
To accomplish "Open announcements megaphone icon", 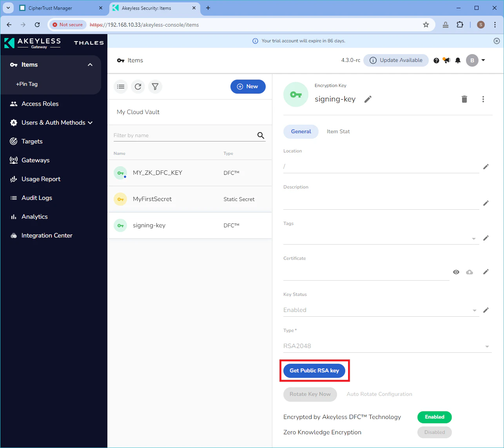I will (x=447, y=60).
